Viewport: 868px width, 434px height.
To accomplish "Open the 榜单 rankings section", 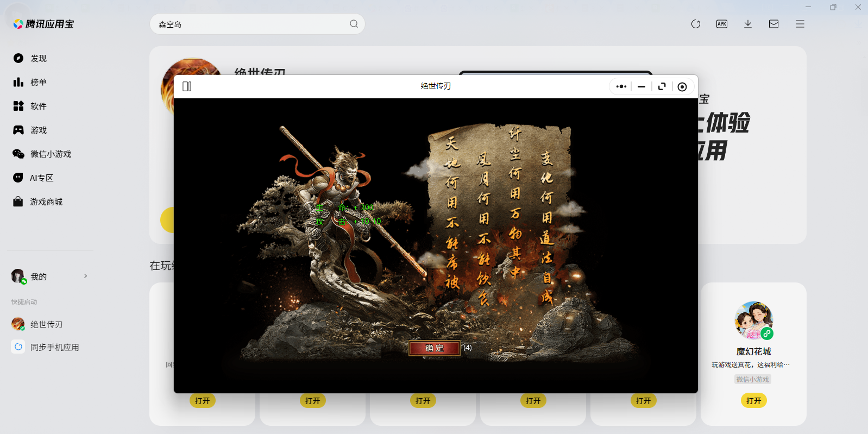I will [x=38, y=82].
